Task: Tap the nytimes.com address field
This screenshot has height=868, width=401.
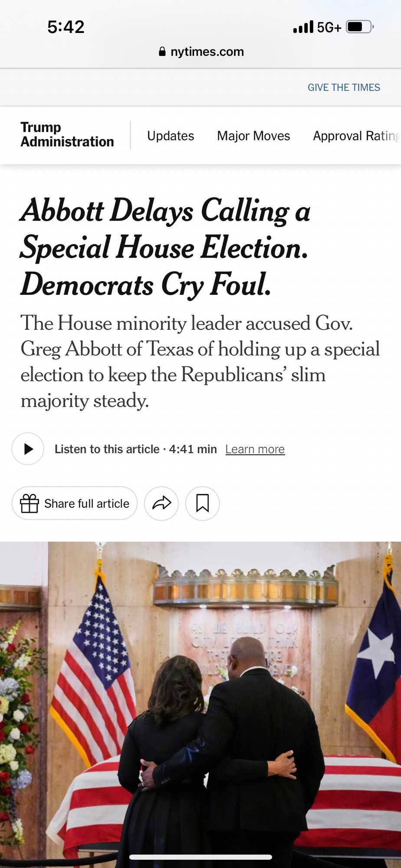Action: point(207,52)
